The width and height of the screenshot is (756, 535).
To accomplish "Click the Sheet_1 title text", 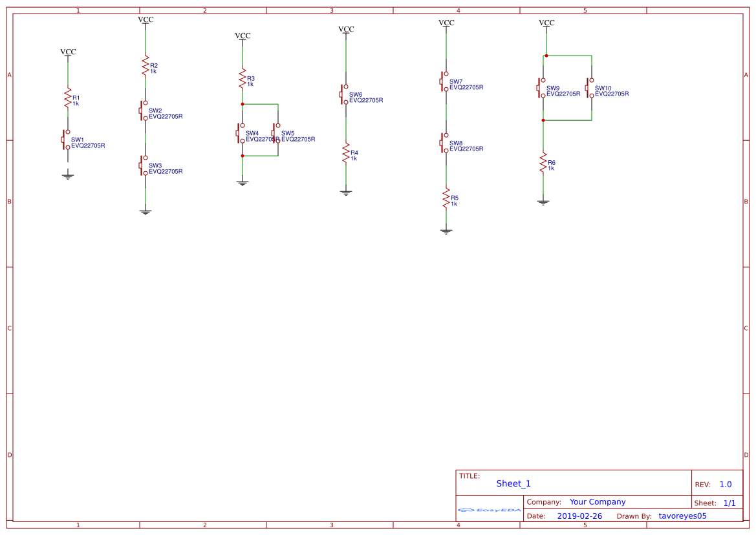I will click(513, 483).
